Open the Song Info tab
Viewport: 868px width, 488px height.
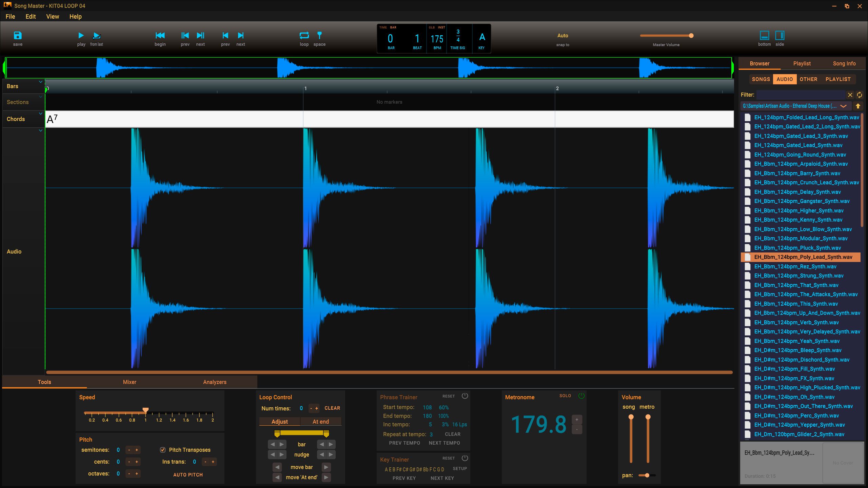click(x=844, y=63)
